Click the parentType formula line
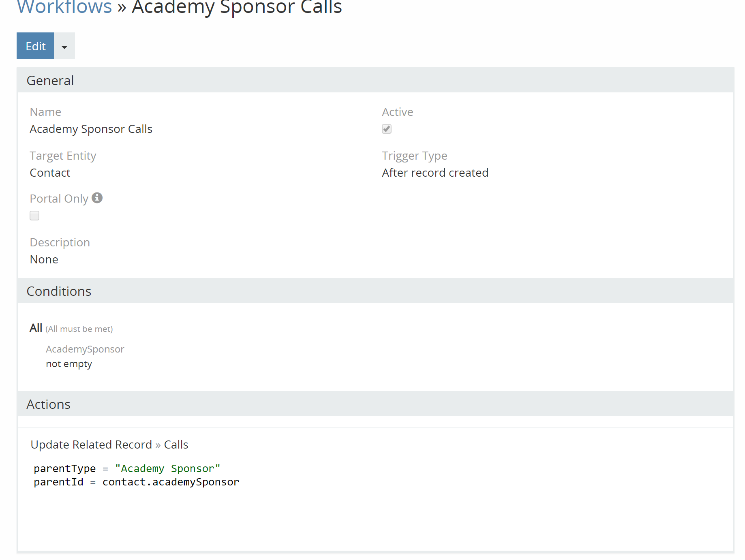 tap(127, 468)
